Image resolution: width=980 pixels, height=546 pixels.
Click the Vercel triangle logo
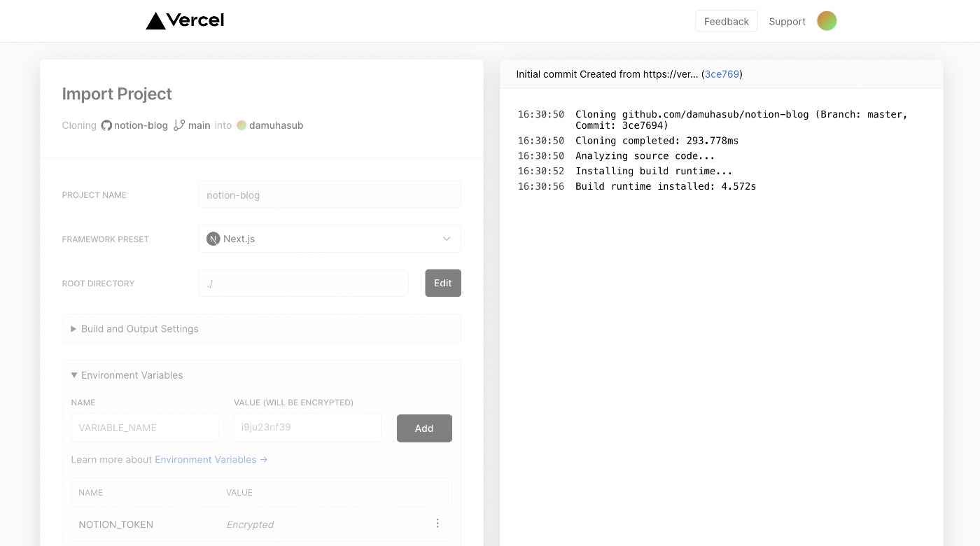pyautogui.click(x=155, y=21)
